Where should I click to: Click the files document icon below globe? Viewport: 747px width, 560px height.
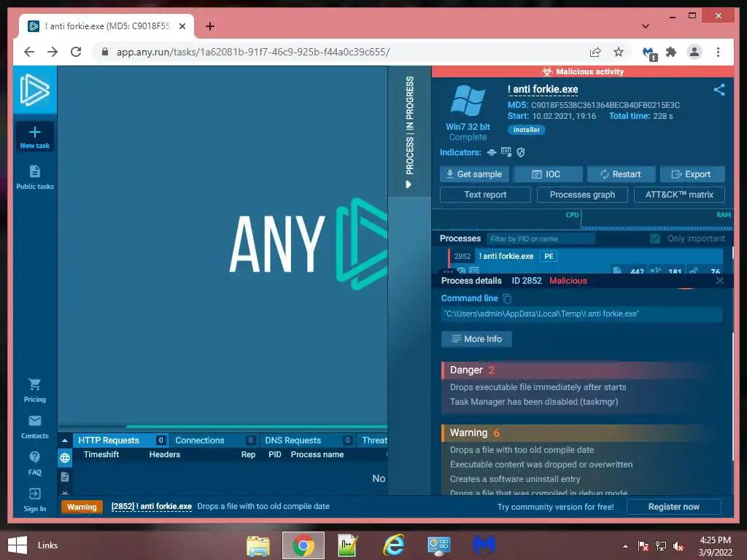coord(65,477)
